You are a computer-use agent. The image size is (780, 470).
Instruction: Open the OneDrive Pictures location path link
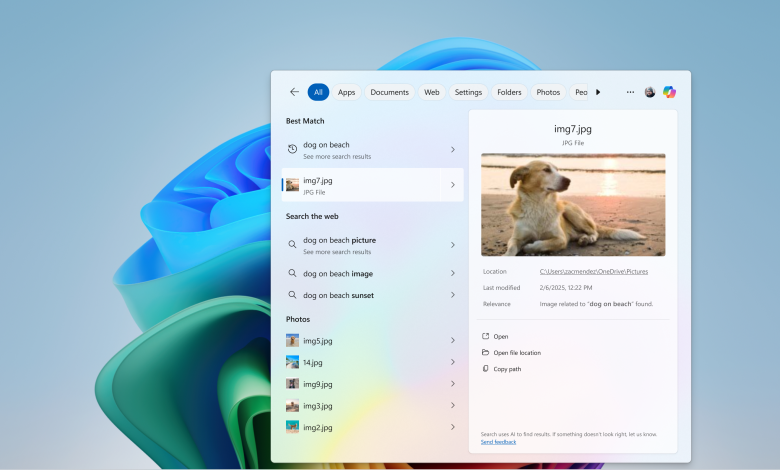point(593,271)
